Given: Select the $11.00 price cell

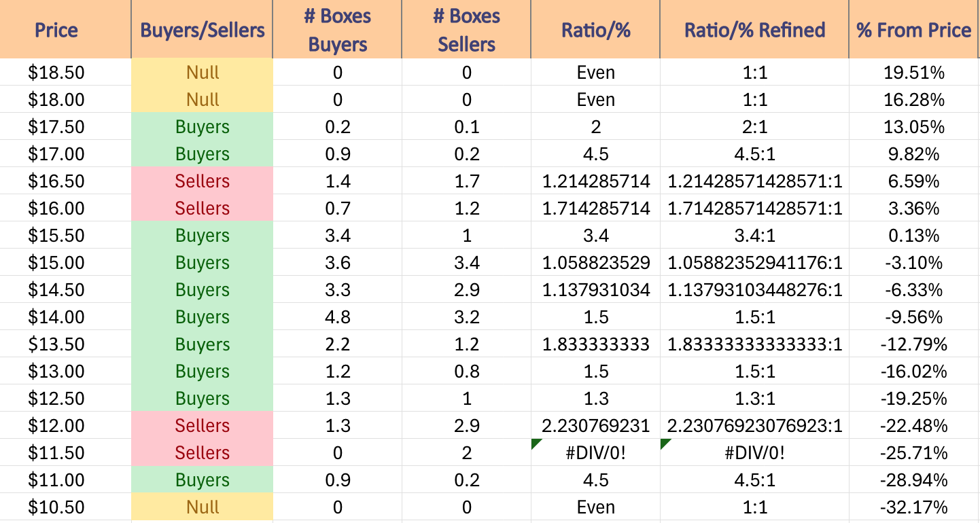Looking at the screenshot, I should coord(66,480).
